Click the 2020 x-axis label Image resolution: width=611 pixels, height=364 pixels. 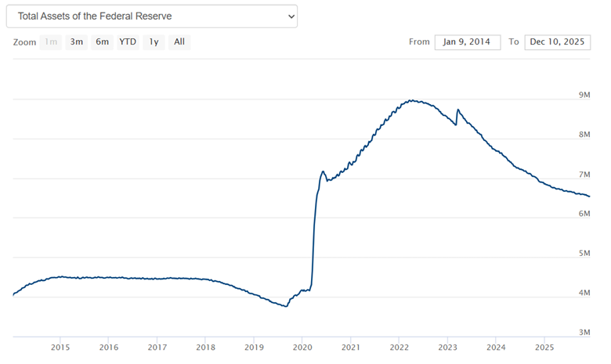(x=302, y=347)
